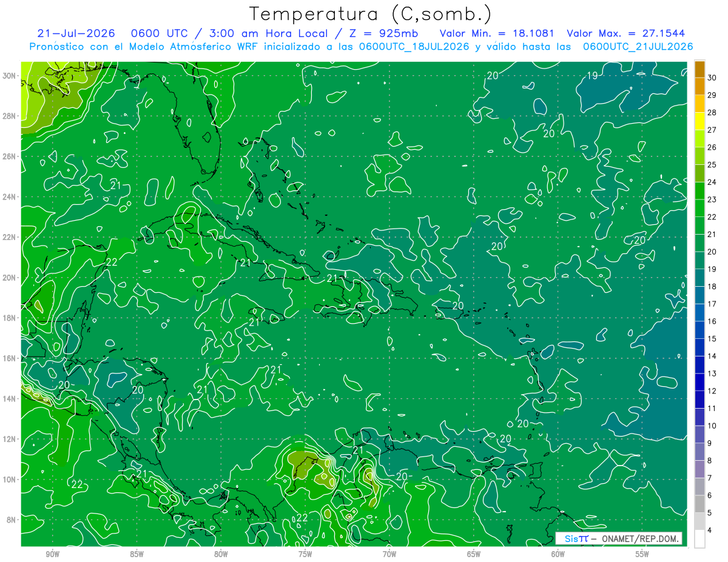Click the 85W longitude axis label
Screen dimensions: 728x562
tap(136, 555)
